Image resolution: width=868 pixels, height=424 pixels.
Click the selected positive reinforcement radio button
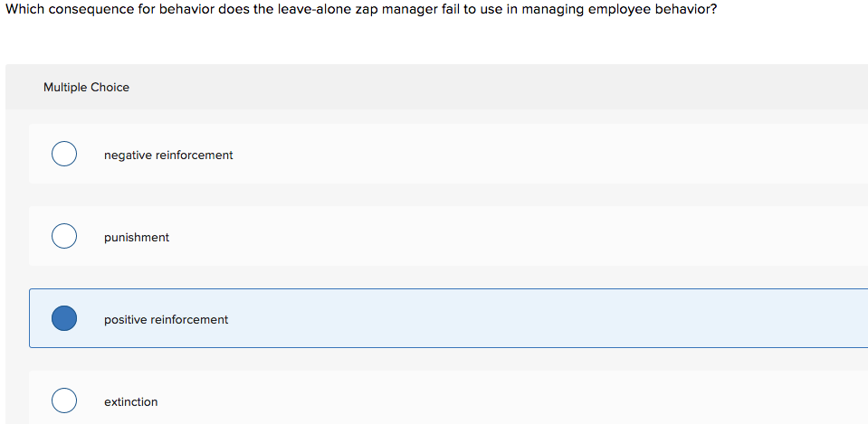click(63, 318)
